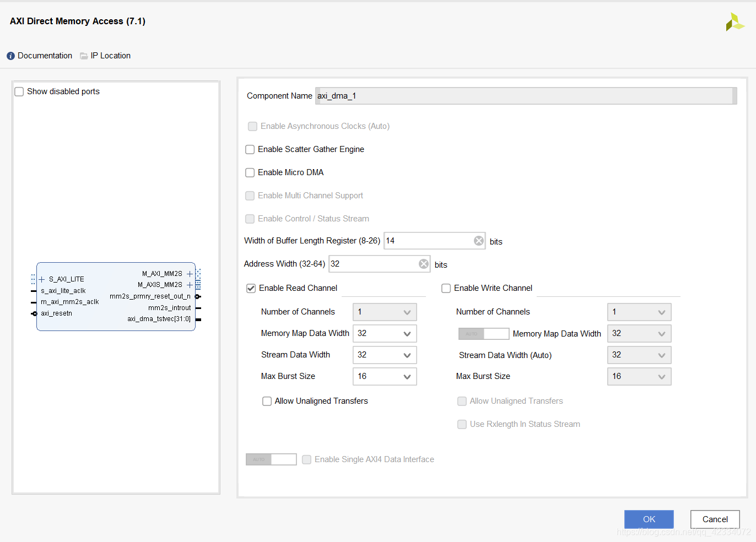Viewport: 756px width, 542px height.
Task: Click Use Rxlength In Status Stream checkbox
Action: [x=462, y=424]
